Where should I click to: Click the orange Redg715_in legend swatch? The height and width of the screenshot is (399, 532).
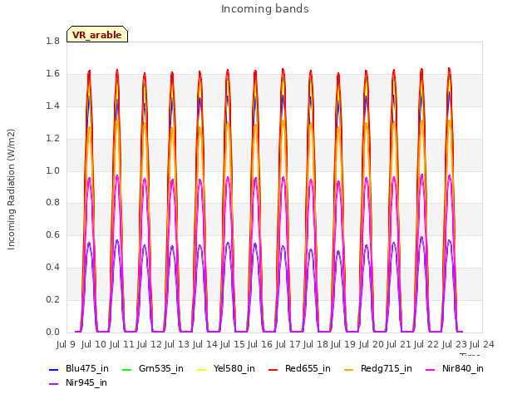tap(349, 369)
